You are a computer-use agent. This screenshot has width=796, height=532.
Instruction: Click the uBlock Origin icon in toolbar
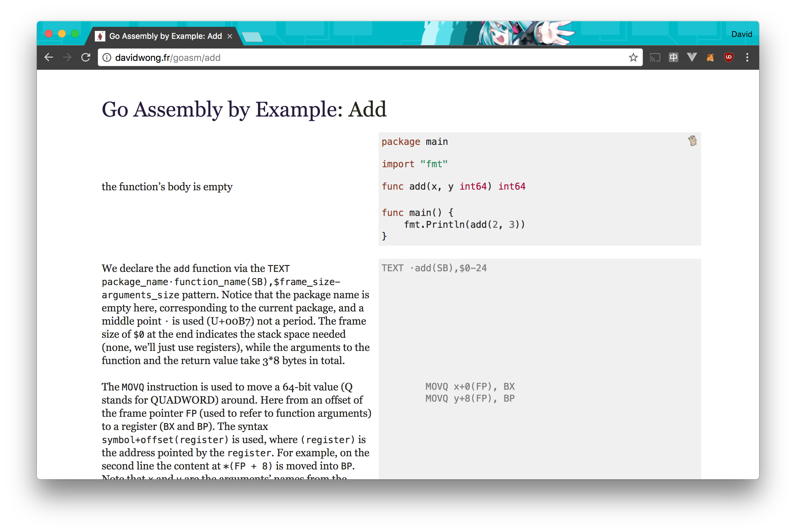[x=729, y=58]
